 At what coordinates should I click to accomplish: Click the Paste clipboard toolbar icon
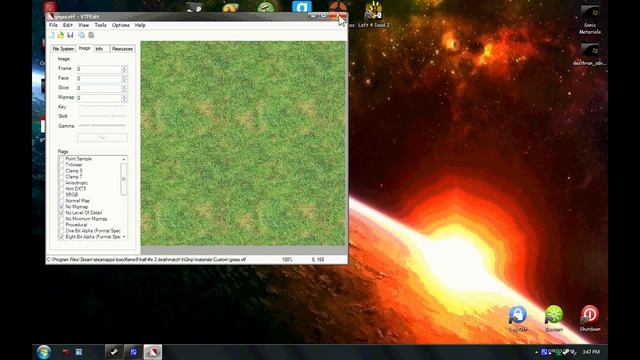click(91, 35)
